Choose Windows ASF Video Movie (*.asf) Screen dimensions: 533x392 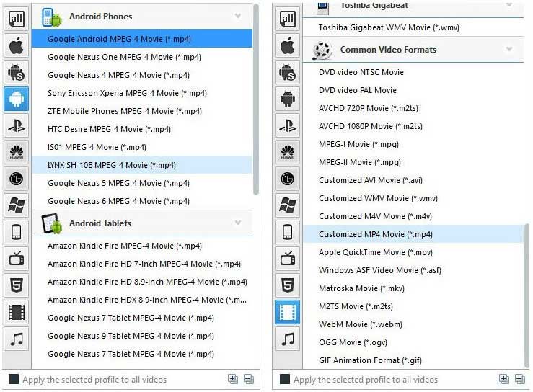coord(413,270)
